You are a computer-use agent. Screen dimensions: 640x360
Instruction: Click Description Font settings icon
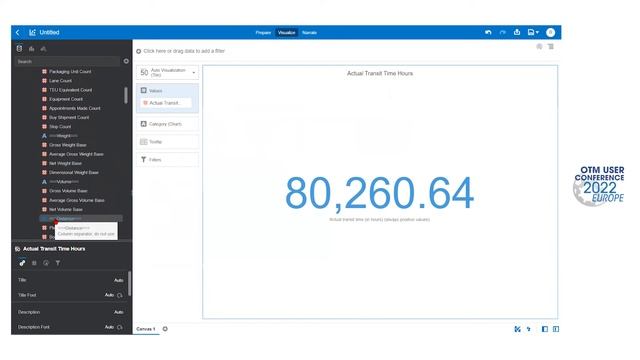(x=120, y=327)
